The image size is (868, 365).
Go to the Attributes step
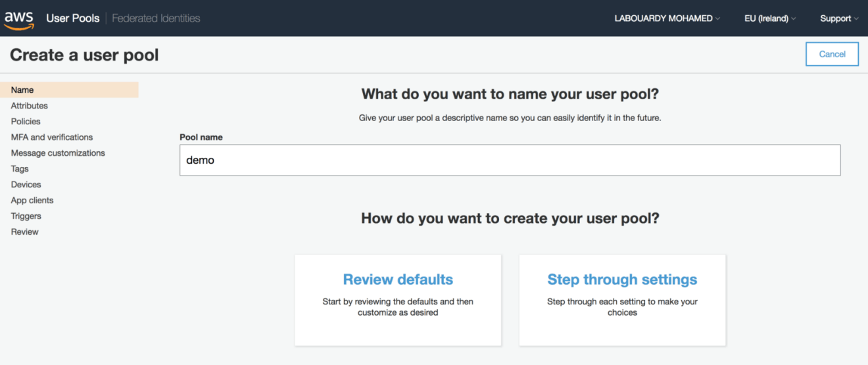tap(30, 106)
